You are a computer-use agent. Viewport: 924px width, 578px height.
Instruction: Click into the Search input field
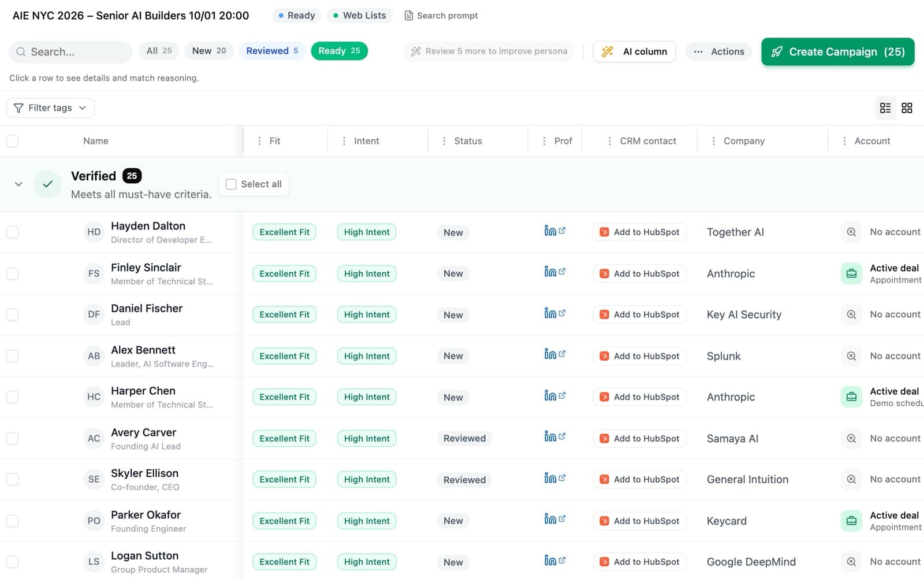(x=70, y=52)
